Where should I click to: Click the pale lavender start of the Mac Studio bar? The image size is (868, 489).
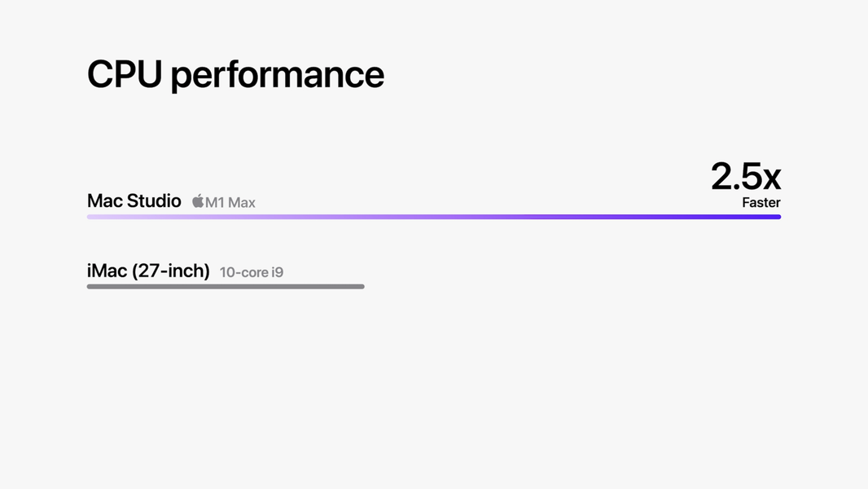[x=102, y=217]
